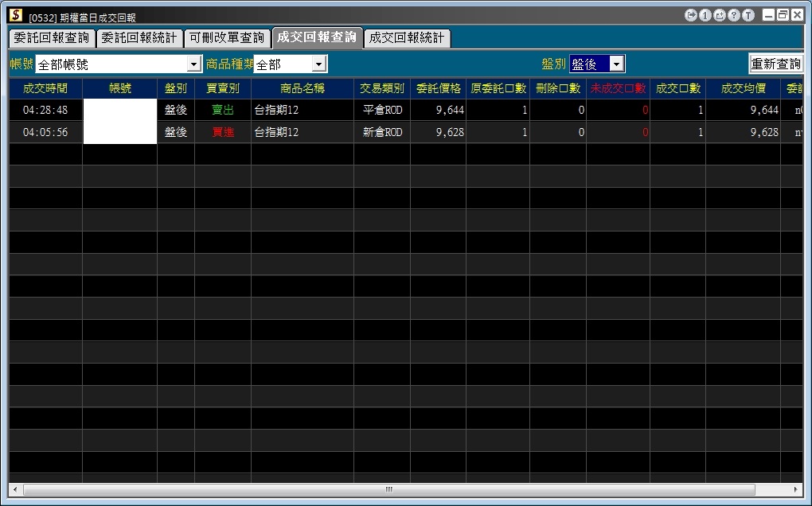
Task: Click the red 未成交口數 column header
Action: (618, 88)
